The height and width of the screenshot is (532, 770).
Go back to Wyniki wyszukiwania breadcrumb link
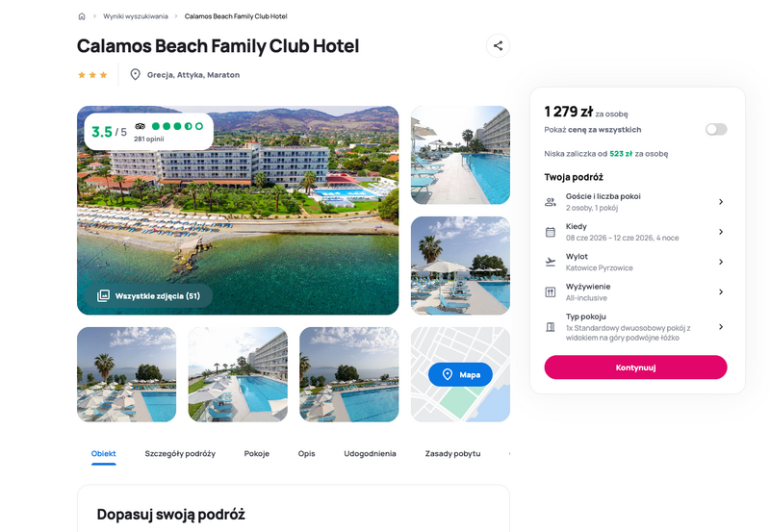point(136,16)
